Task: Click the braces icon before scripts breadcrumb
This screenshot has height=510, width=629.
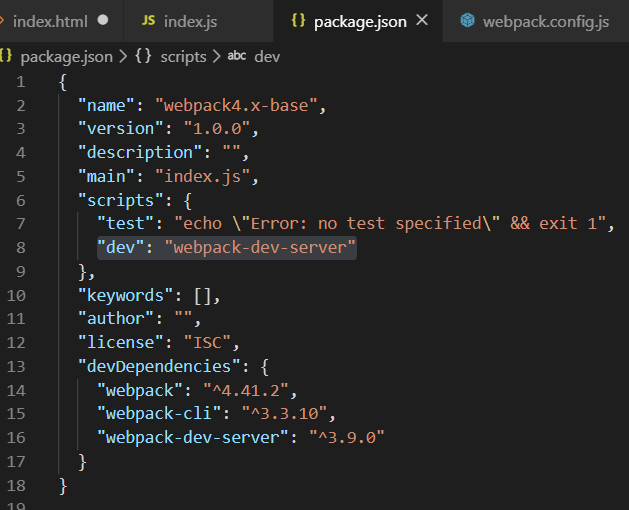Action: (x=143, y=56)
